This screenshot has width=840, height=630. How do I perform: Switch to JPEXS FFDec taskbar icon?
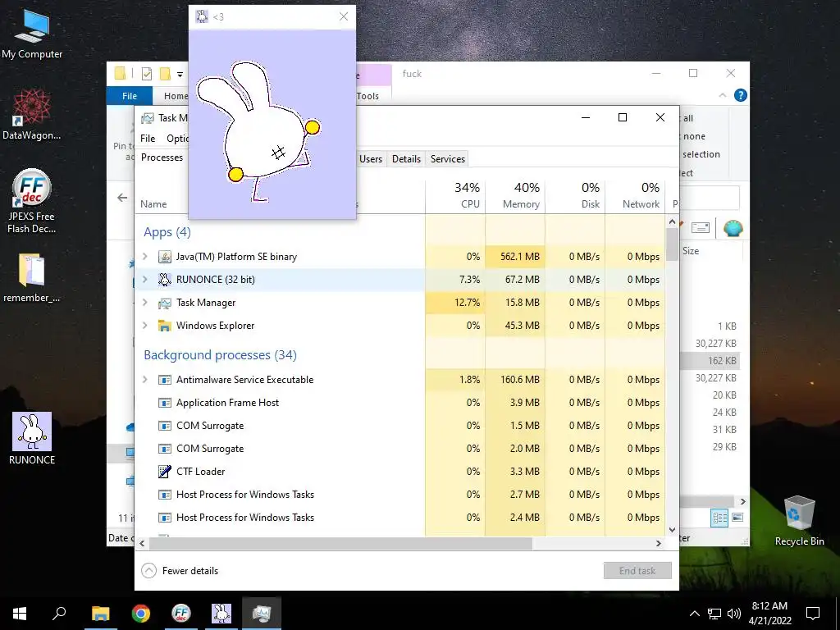(181, 614)
